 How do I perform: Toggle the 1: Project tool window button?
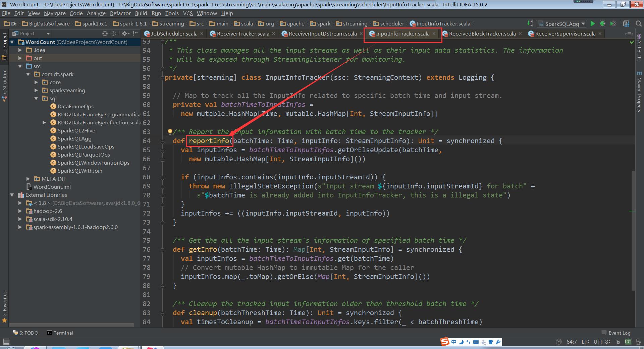4,46
